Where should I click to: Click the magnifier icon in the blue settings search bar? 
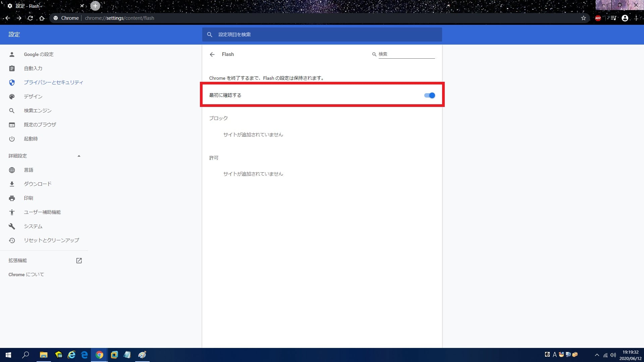click(x=210, y=35)
